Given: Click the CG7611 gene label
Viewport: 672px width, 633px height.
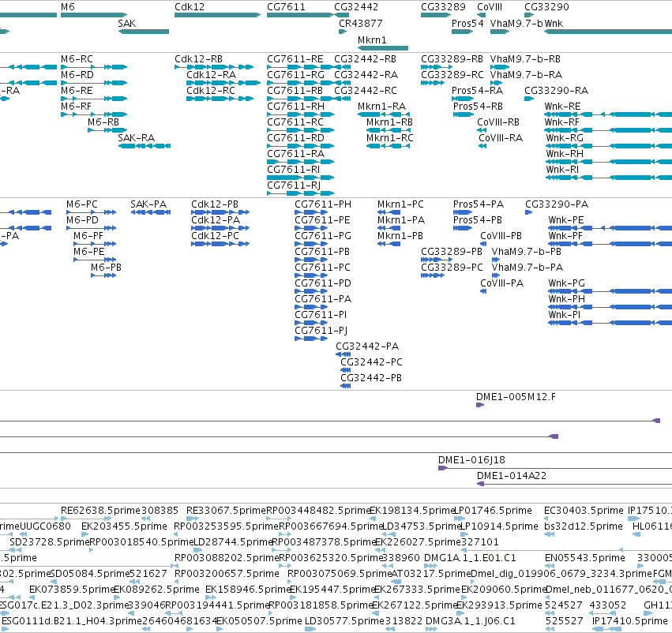Looking at the screenshot, I should [286, 7].
